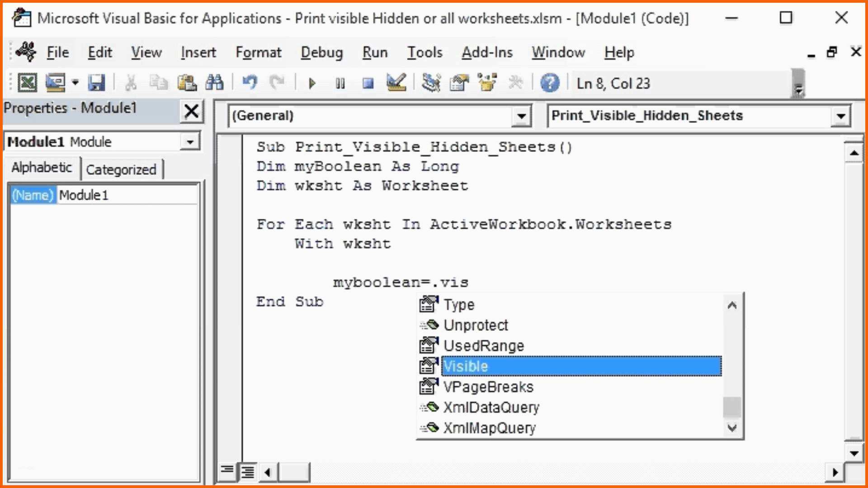Click code window scroll down arrow
Image resolution: width=868 pixels, height=488 pixels.
click(x=854, y=453)
